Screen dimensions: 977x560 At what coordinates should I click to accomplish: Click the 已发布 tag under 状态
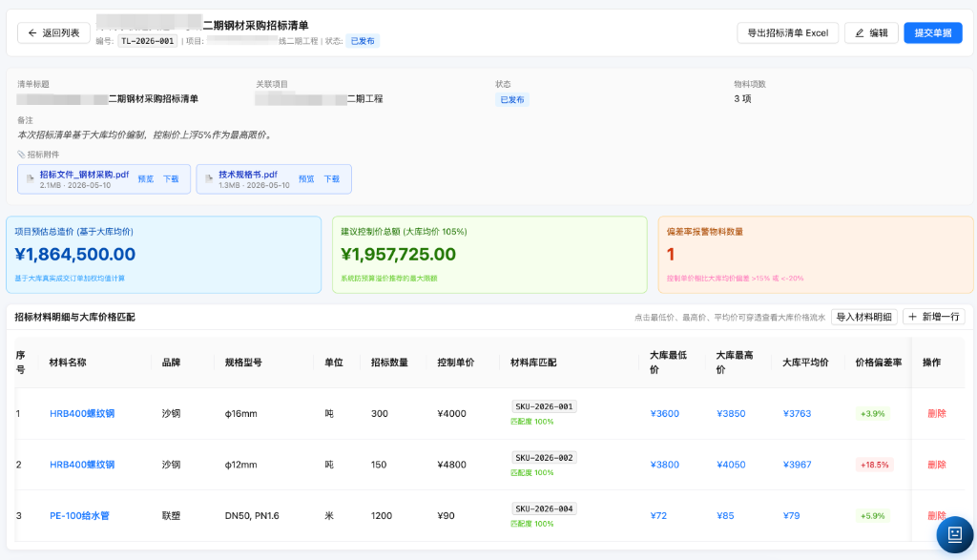point(512,99)
